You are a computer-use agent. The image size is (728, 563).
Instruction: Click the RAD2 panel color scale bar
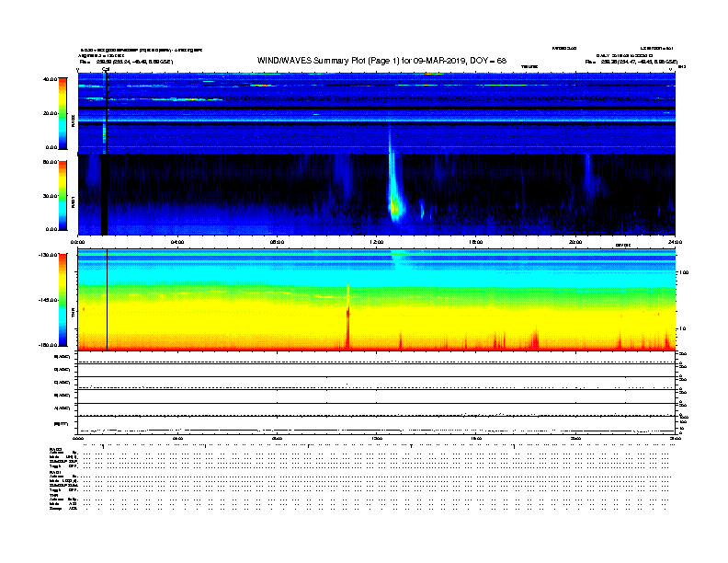tap(63, 113)
